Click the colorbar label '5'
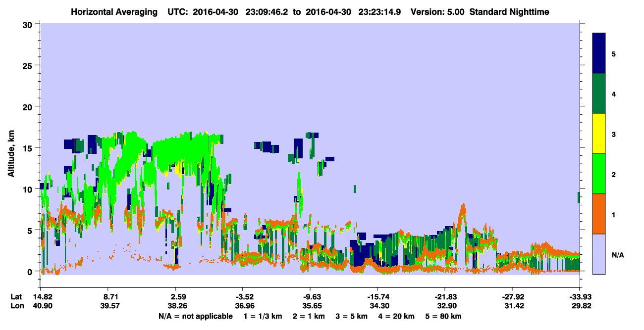644x330 pixels. click(614, 53)
